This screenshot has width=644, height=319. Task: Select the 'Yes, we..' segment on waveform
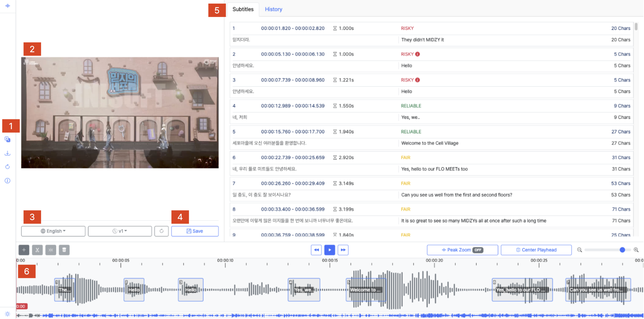[304, 290]
